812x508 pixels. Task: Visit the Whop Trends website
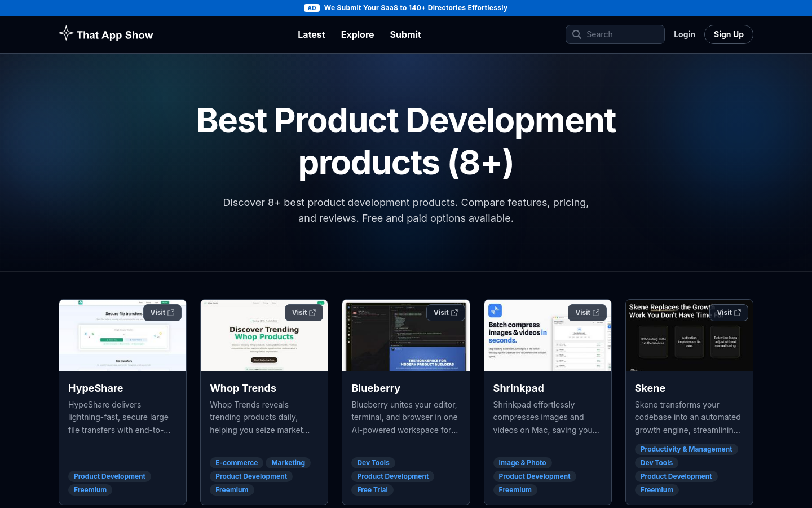coord(304,313)
